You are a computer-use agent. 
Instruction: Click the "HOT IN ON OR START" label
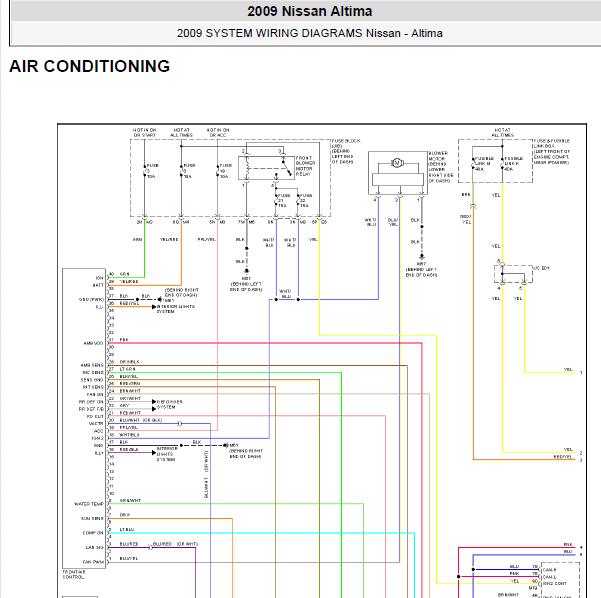click(145, 133)
